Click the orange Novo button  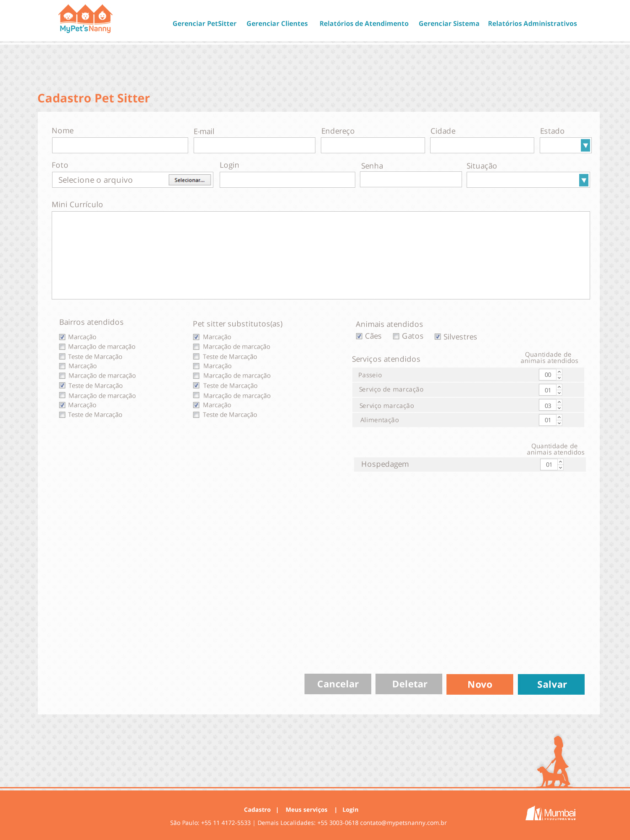(480, 684)
